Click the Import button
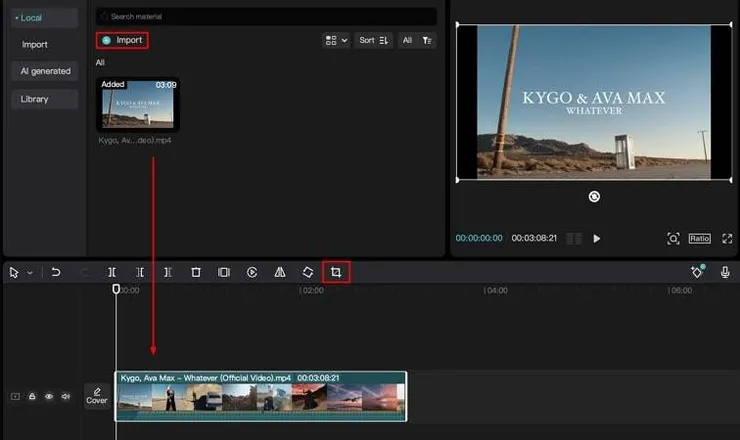Viewport: 740px width, 440px height. (x=123, y=40)
